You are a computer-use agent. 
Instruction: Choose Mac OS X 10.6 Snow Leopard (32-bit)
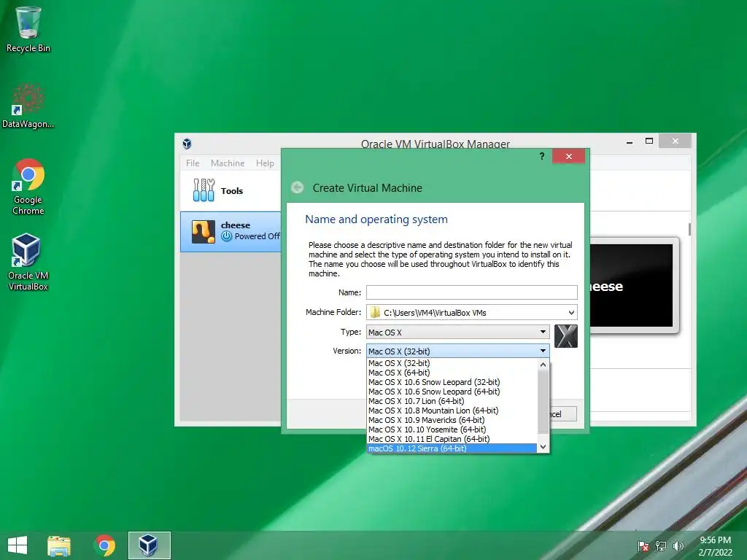[452, 382]
